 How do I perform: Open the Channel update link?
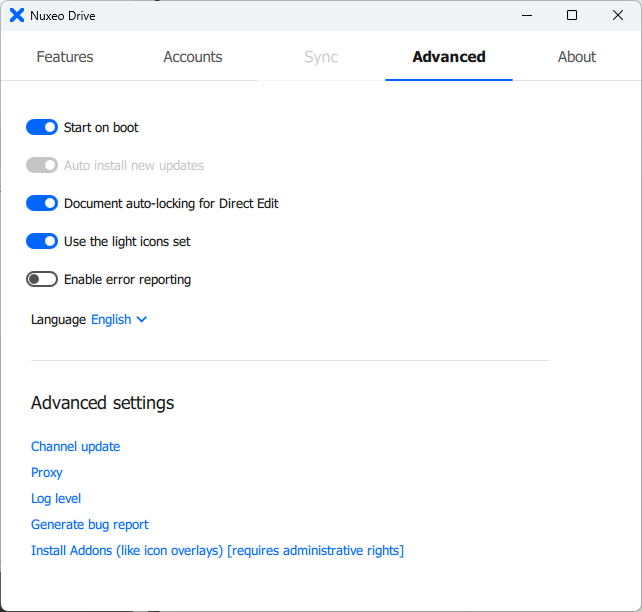tap(76, 447)
